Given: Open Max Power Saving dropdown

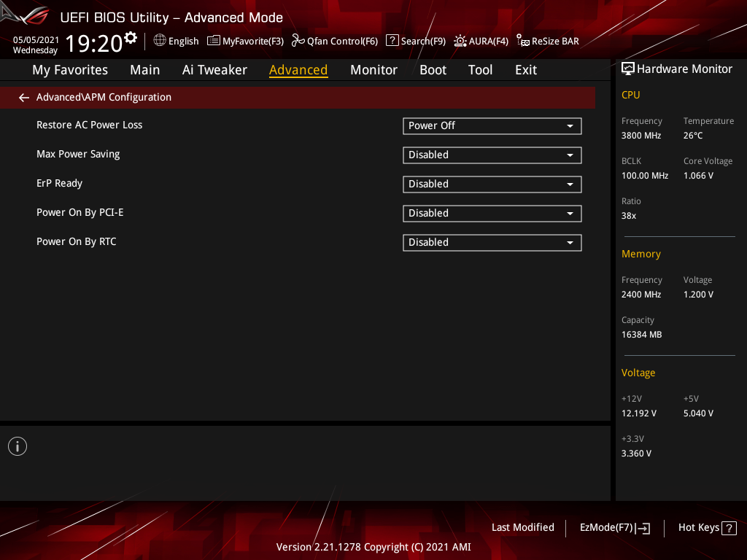Looking at the screenshot, I should [x=492, y=155].
